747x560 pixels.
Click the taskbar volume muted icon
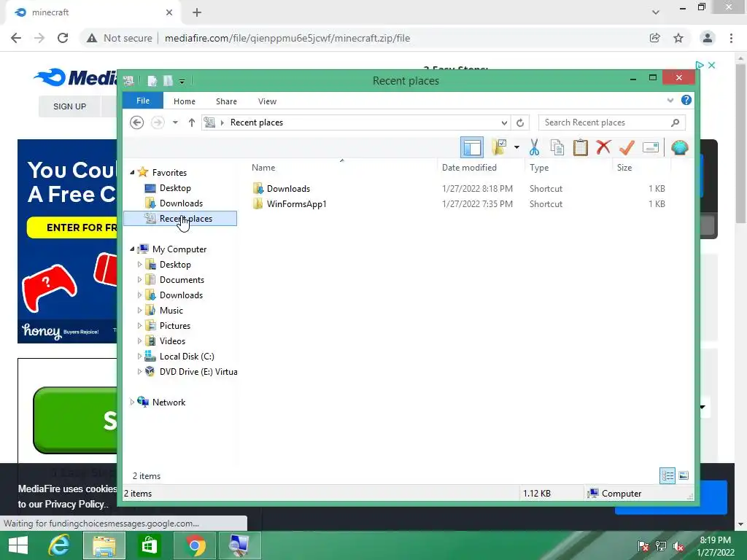(678, 546)
